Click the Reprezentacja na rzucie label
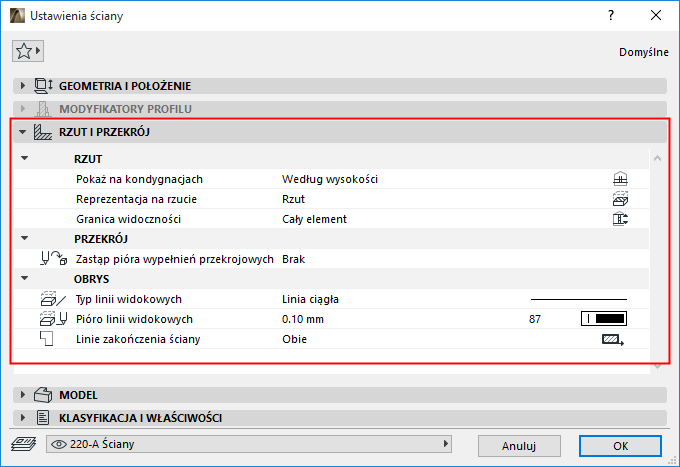The width and height of the screenshot is (680, 467). [x=136, y=199]
